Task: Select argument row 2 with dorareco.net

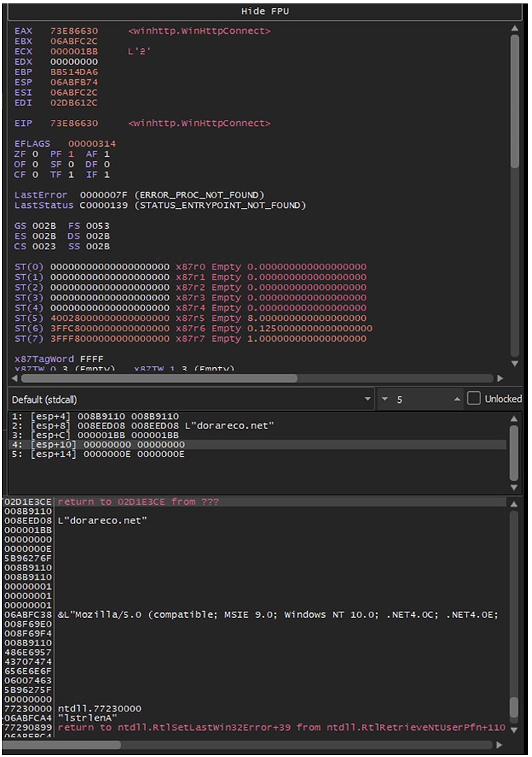Action: pyautogui.click(x=151, y=426)
